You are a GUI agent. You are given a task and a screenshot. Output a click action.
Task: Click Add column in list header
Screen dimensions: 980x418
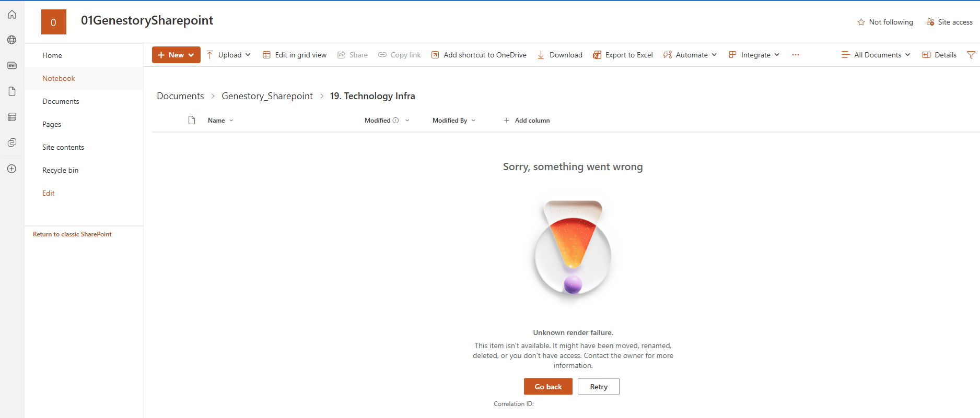click(x=527, y=121)
